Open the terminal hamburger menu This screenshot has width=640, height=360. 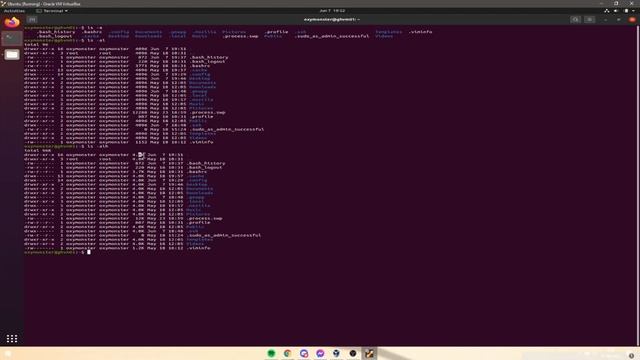(589, 20)
